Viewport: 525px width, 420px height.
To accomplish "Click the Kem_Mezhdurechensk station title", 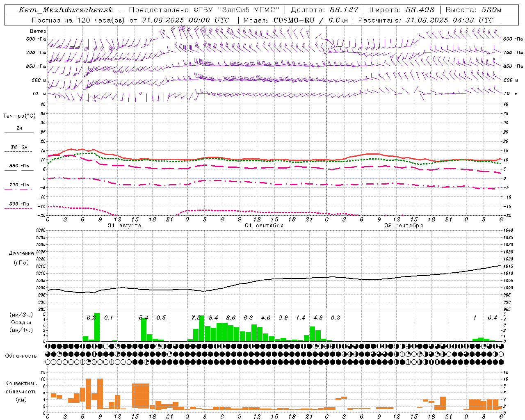I will tap(66, 10).
